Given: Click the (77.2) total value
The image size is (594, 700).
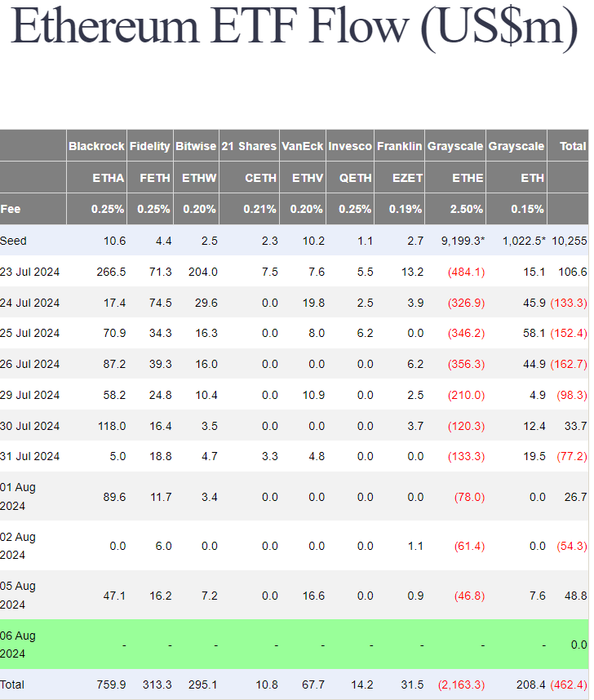Looking at the screenshot, I should 572,456.
